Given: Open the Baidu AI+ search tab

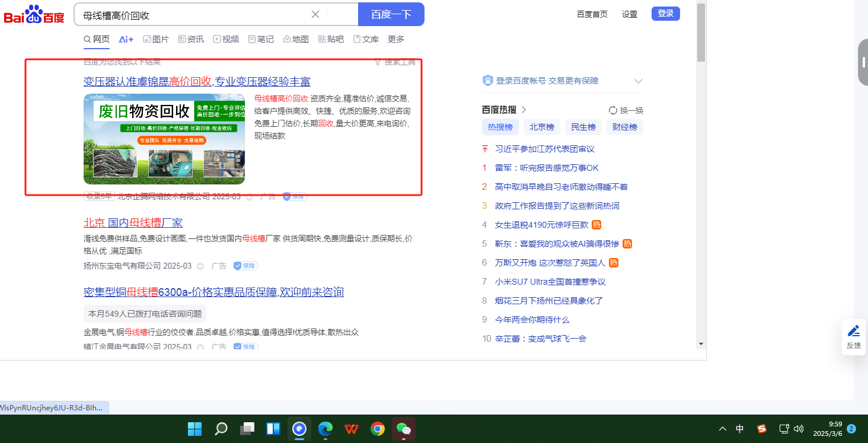Looking at the screenshot, I should (x=126, y=39).
